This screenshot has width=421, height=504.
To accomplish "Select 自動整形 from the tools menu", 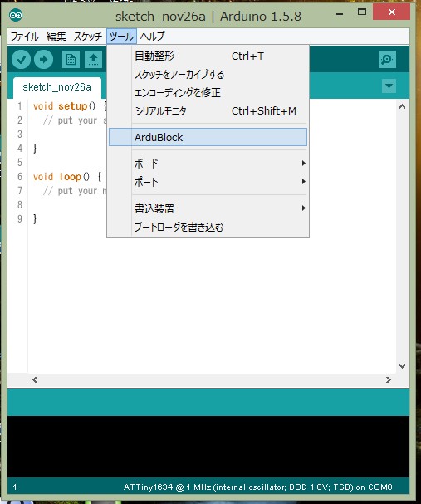I will click(208, 56).
